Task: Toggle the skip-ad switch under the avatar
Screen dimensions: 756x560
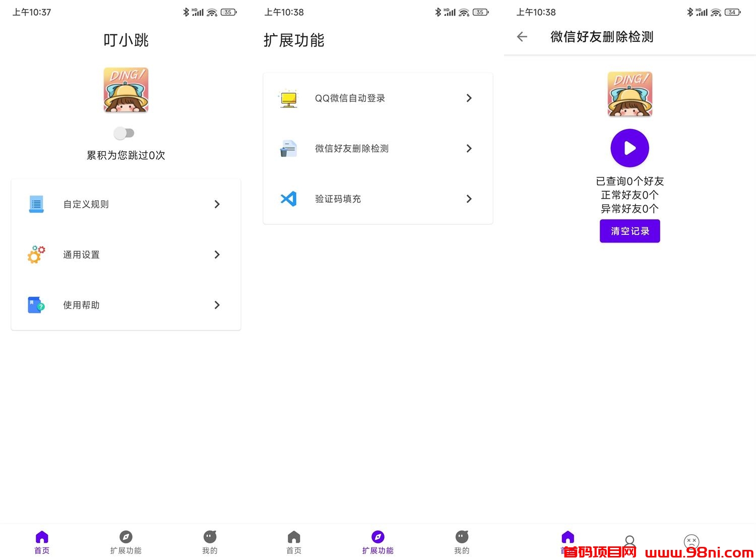Action: 124,133
